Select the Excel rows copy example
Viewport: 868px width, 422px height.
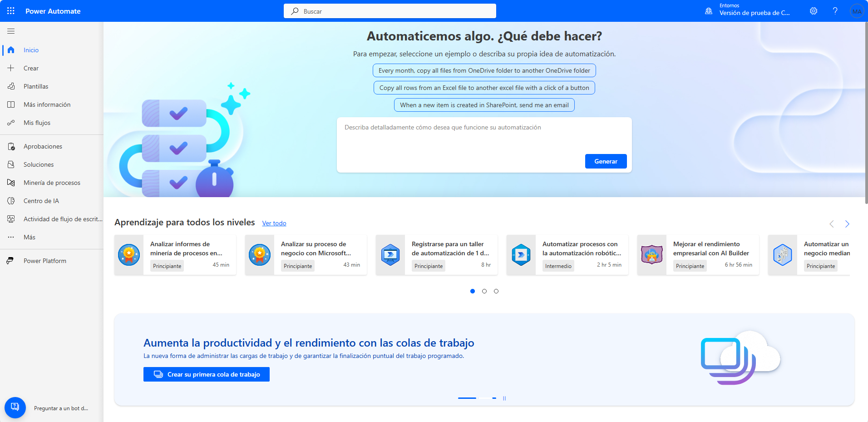484,88
